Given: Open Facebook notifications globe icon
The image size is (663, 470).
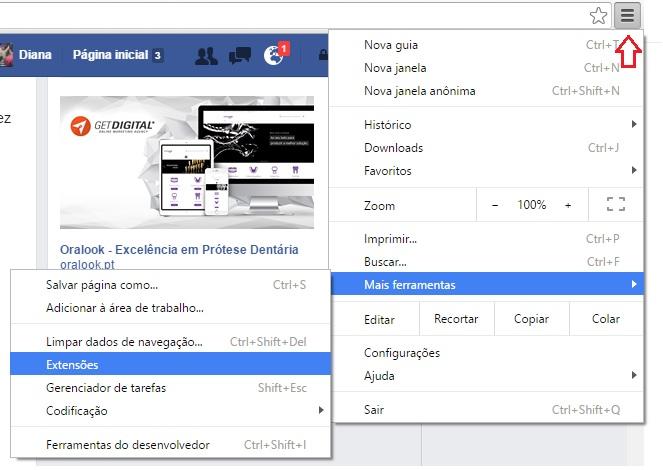Looking at the screenshot, I should [x=274, y=56].
